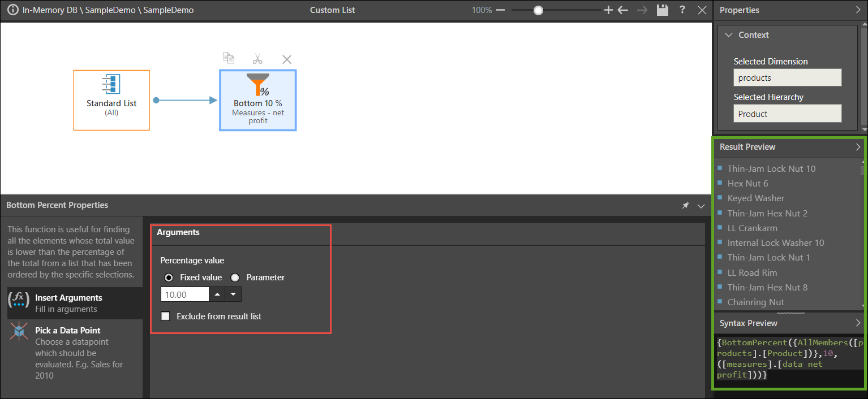Collapse the Context section
The height and width of the screenshot is (399, 868).
pyautogui.click(x=729, y=35)
